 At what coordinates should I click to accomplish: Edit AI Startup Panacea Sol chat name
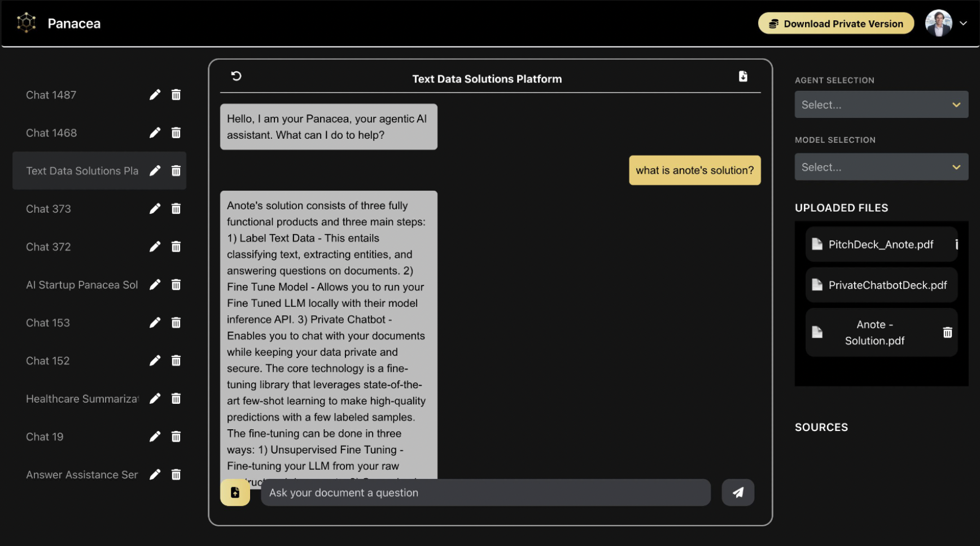[155, 284]
